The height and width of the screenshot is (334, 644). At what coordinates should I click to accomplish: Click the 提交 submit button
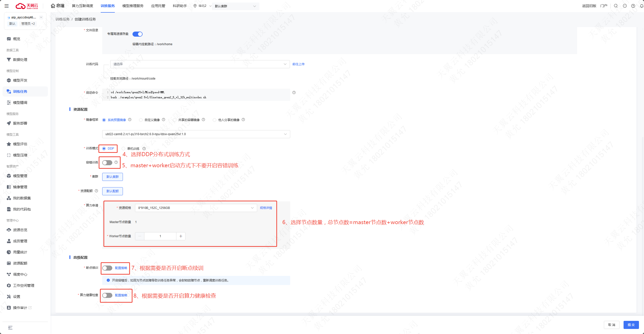pyautogui.click(x=631, y=325)
